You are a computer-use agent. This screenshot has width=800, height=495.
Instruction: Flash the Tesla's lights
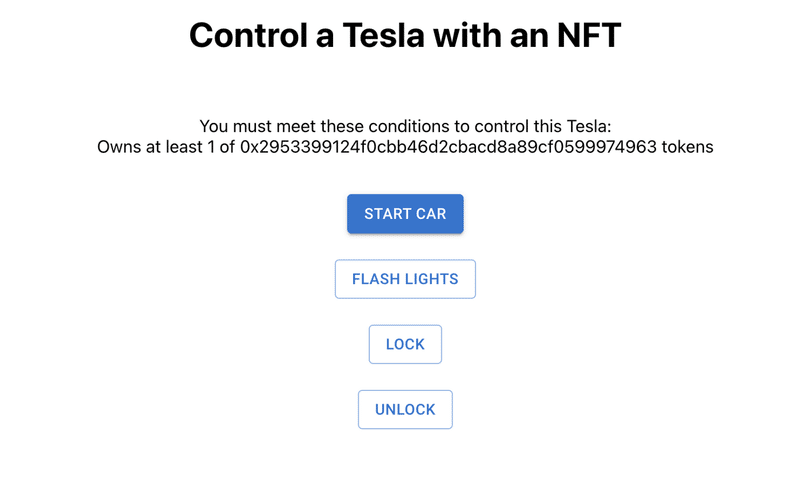405,279
